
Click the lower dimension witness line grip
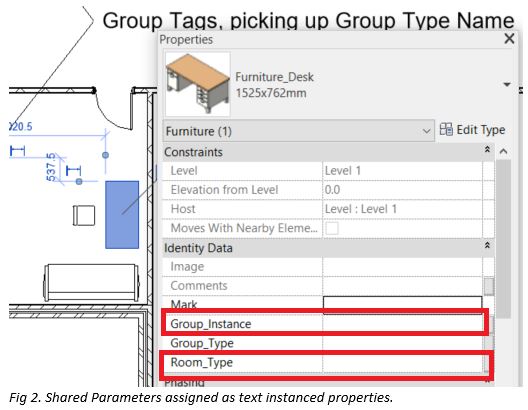[79, 181]
